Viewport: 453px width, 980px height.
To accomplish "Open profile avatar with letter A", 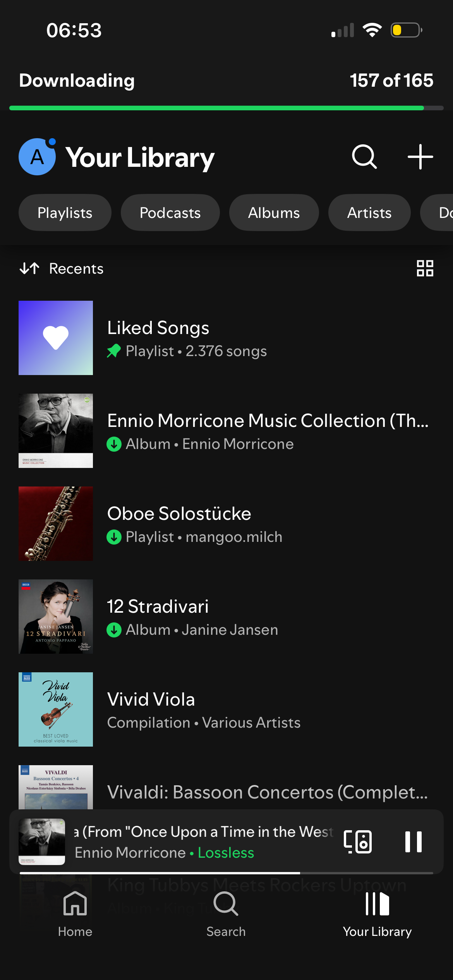I will pos(37,157).
